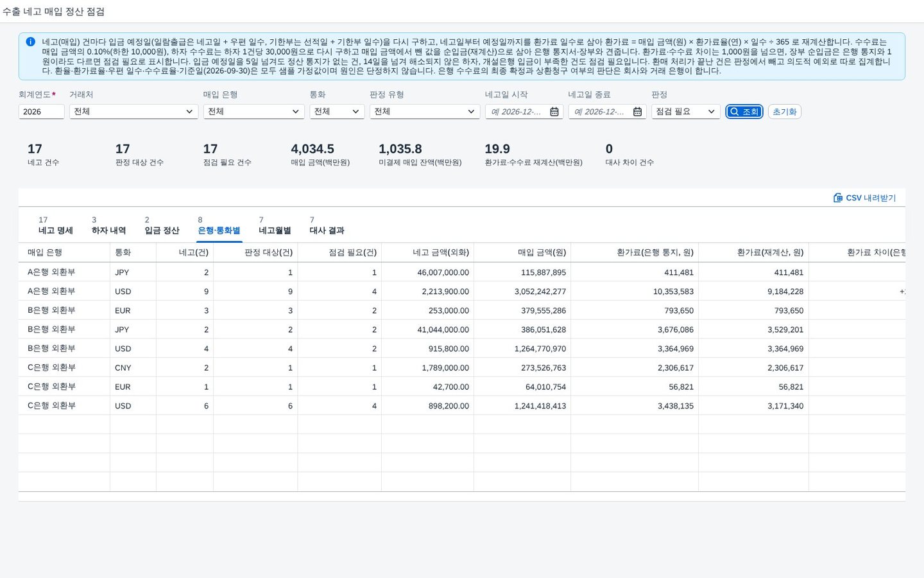Viewport: 924px width, 578px height.
Task: Open calendar picker for 네고일 시작
Action: point(554,112)
